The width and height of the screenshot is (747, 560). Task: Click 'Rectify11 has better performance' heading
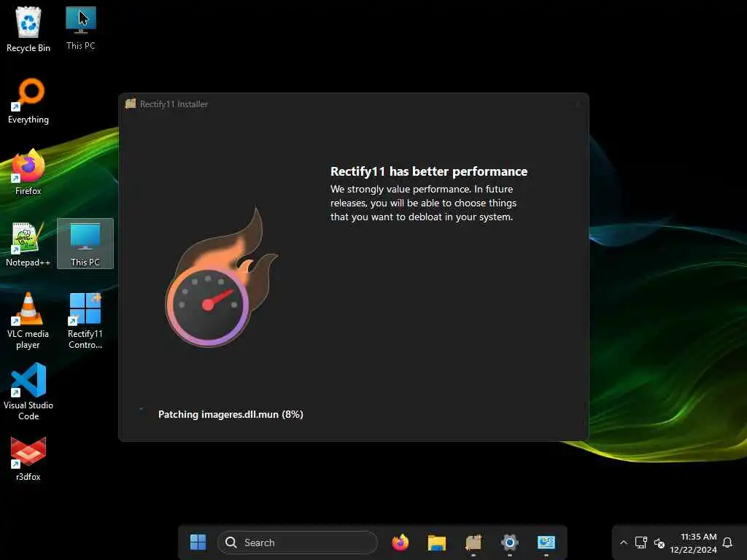(429, 171)
